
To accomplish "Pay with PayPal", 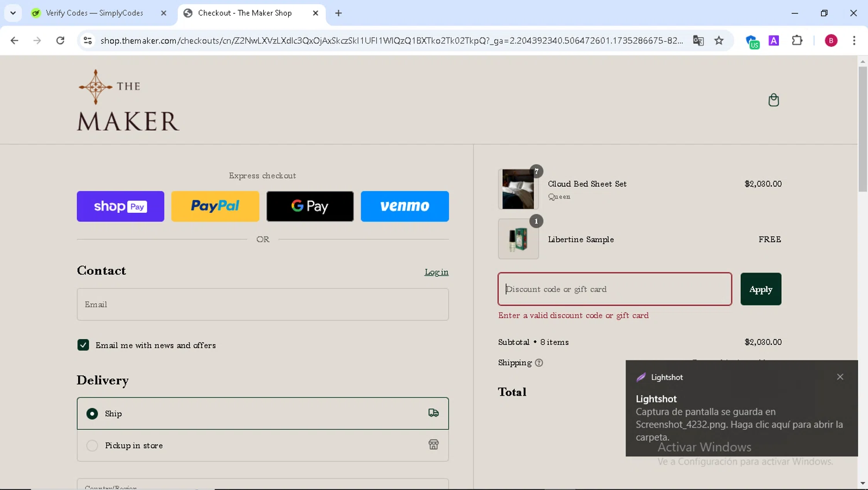I will pos(215,206).
